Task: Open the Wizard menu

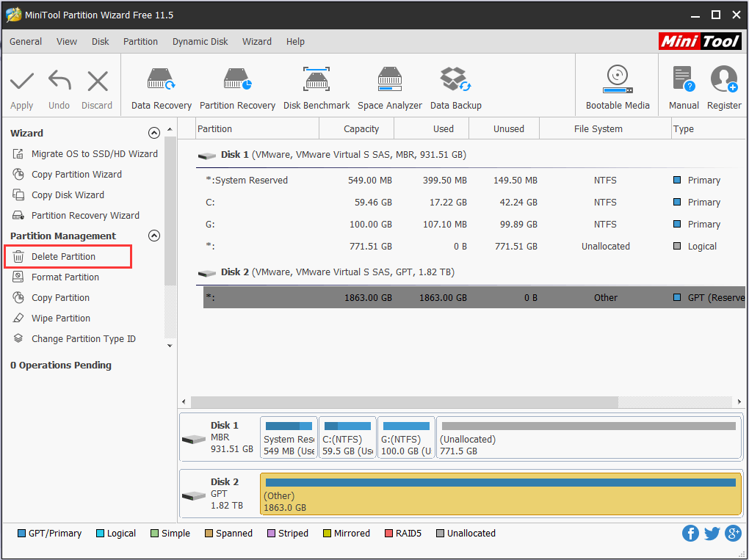Action: 257,42
